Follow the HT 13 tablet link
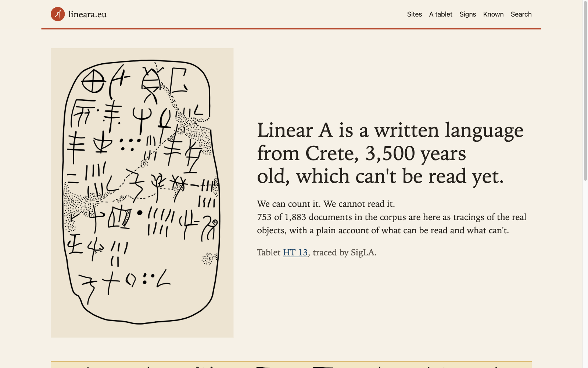 point(295,252)
